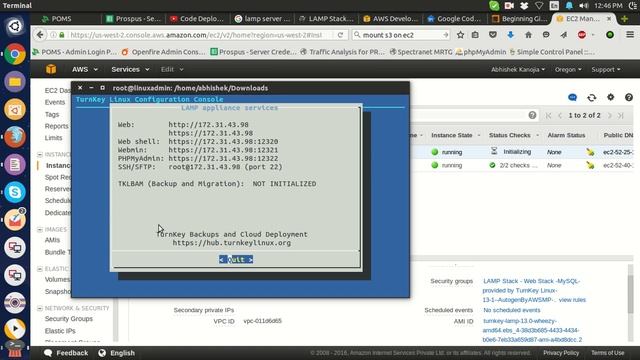Viewport: 640px width, 360px height.
Task: Click the Firefox URL address field
Action: [x=196, y=35]
